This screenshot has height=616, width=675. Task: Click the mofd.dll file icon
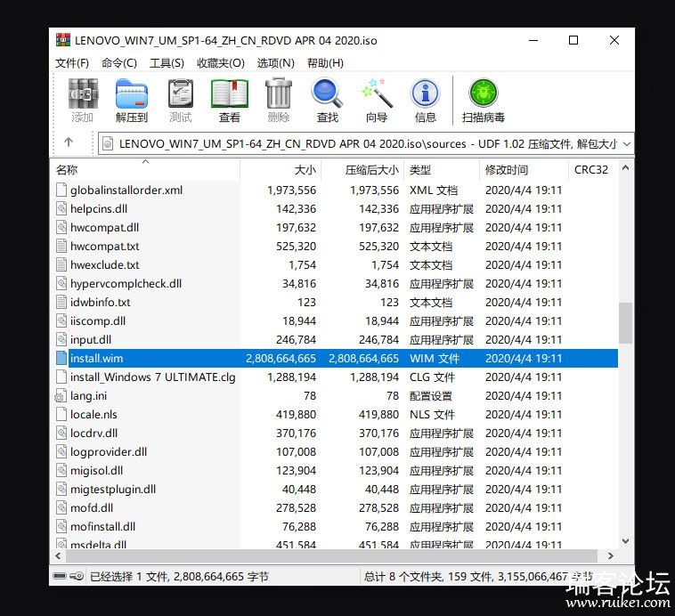point(62,508)
